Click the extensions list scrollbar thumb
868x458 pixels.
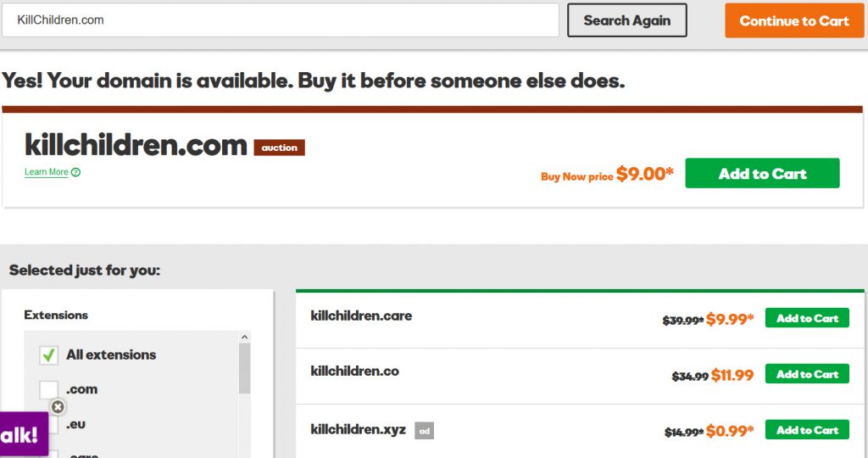245,368
